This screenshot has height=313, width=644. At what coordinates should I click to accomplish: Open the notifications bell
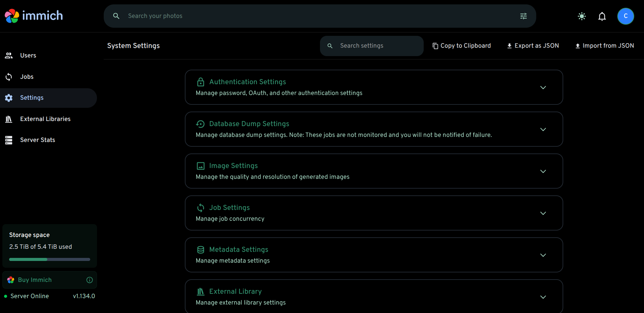coord(602,16)
